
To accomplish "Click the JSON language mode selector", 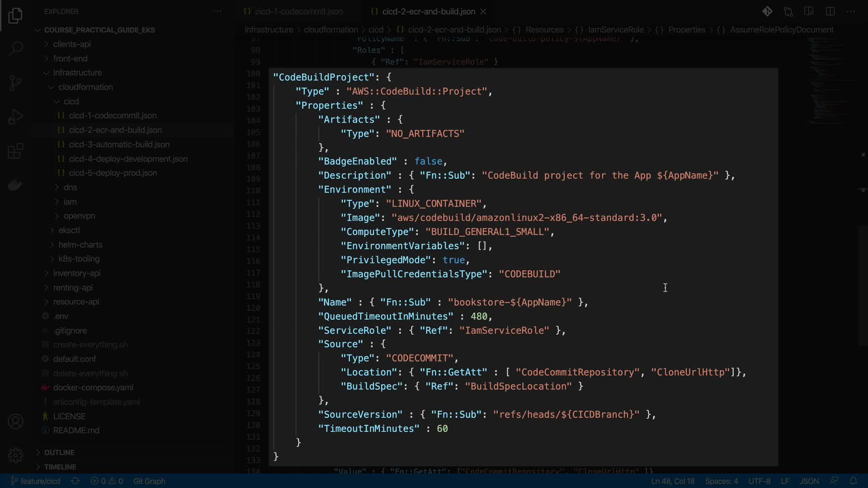I will pos(809,481).
